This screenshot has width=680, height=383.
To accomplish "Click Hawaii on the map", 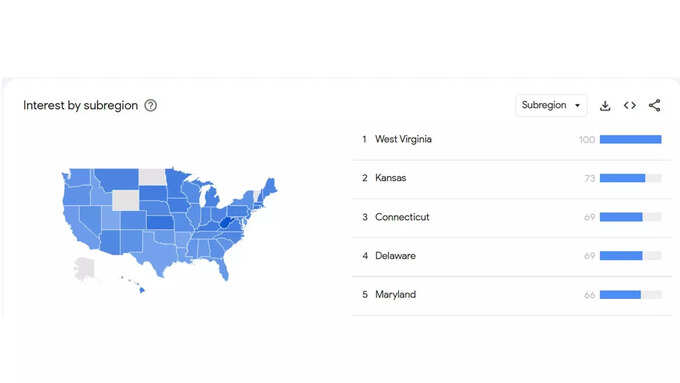I will 141,290.
